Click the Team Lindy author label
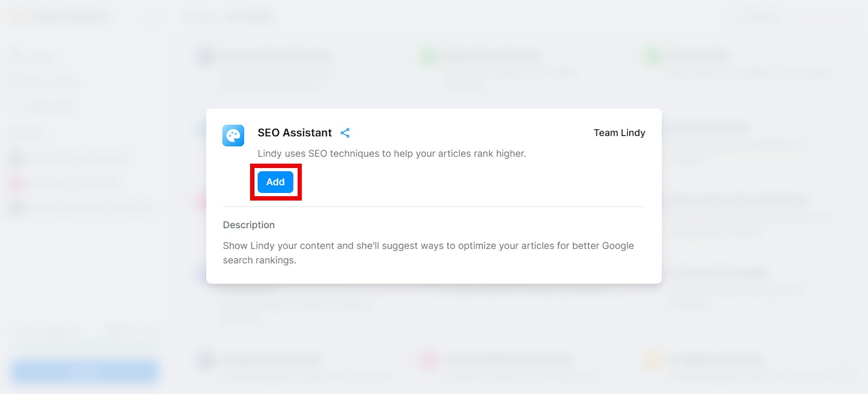868x394 pixels. 620,133
